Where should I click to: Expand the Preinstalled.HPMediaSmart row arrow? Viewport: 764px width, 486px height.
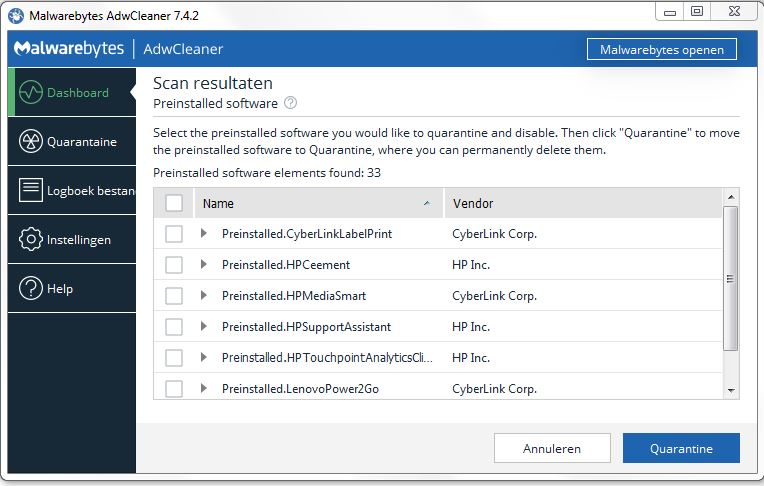(204, 296)
